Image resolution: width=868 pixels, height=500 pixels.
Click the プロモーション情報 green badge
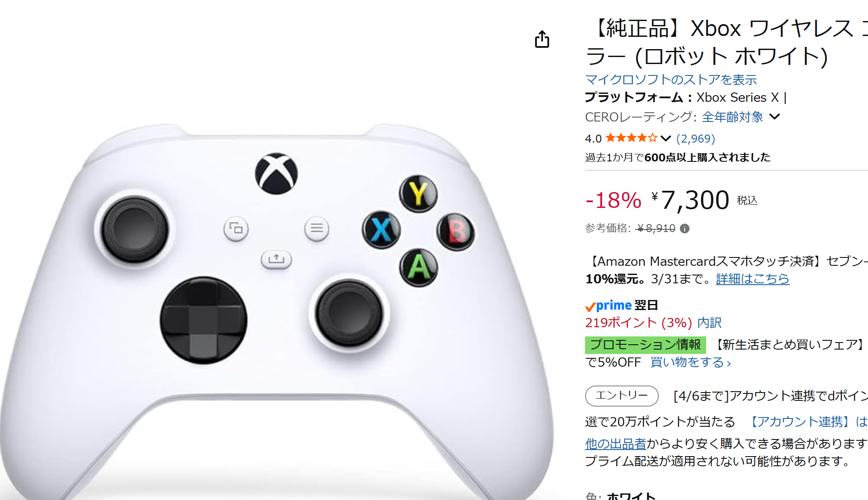645,345
